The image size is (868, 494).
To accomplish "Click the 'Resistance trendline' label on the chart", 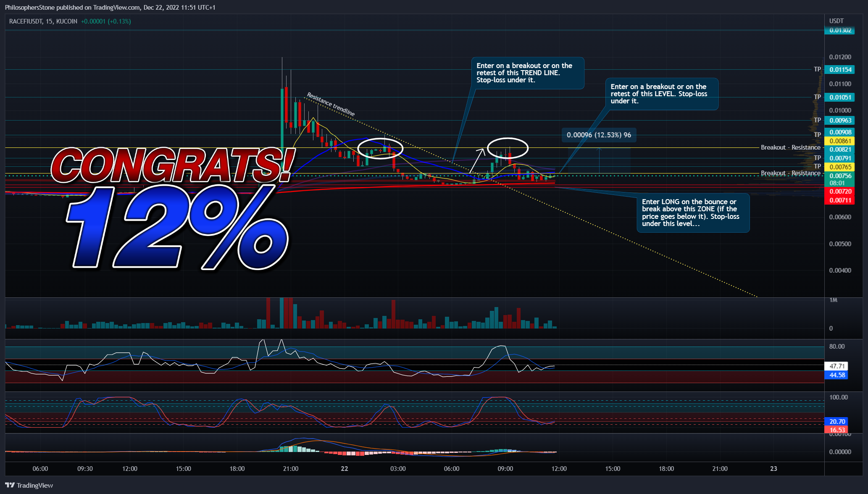I will point(331,104).
